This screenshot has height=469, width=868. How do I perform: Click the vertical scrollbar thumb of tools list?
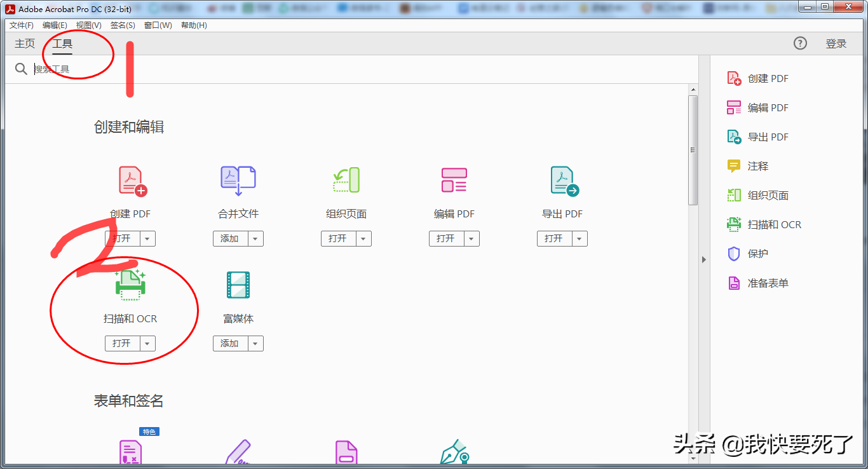[x=693, y=150]
